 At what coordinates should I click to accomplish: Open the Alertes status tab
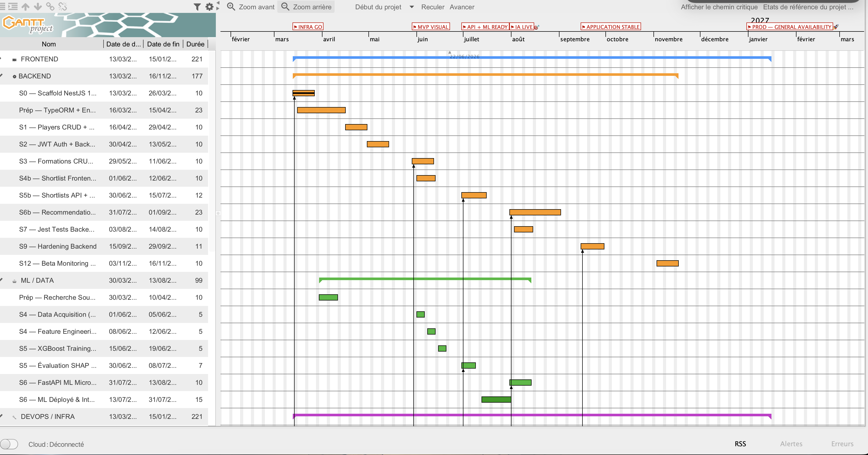[791, 444]
